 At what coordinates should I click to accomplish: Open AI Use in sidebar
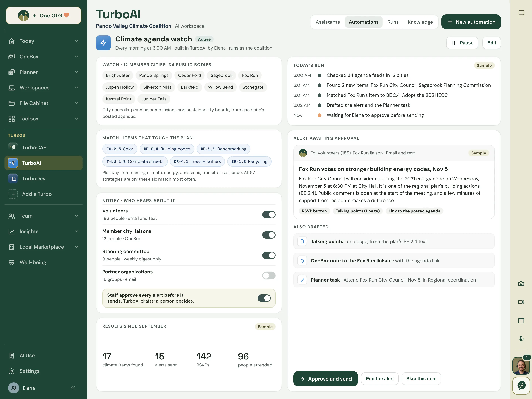click(44, 355)
